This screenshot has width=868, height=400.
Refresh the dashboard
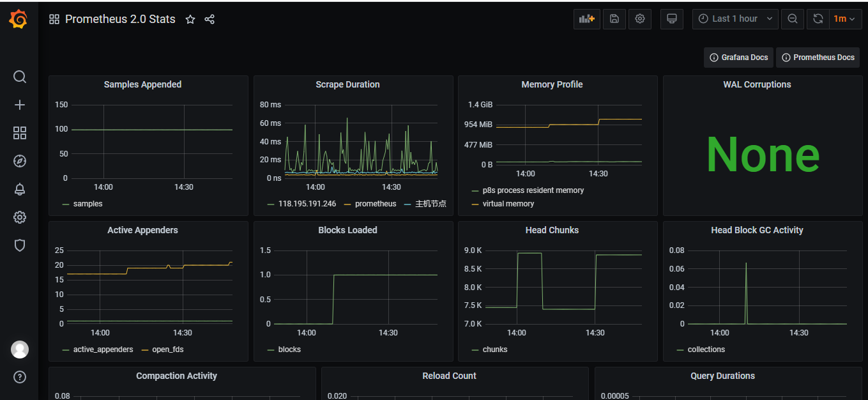coord(818,19)
